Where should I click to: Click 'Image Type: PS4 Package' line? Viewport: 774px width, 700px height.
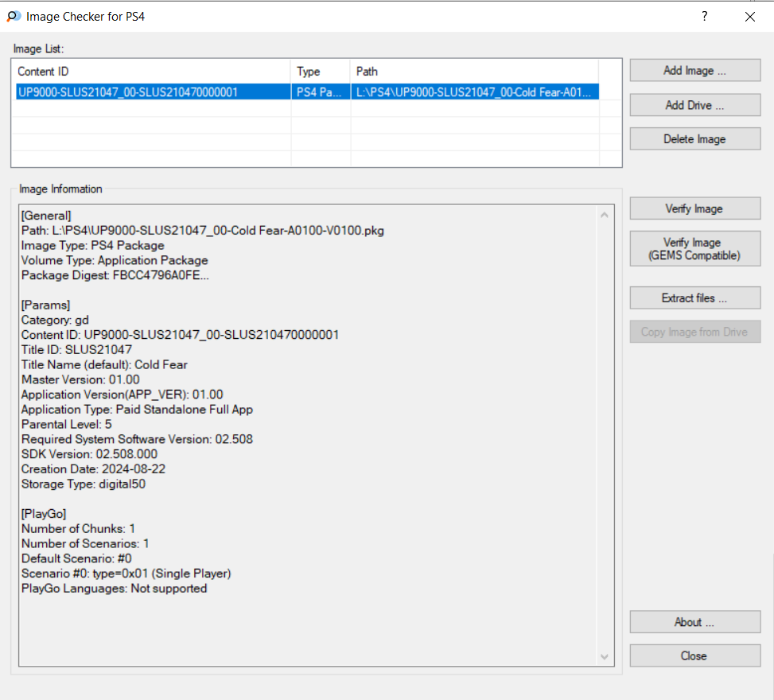coord(93,245)
